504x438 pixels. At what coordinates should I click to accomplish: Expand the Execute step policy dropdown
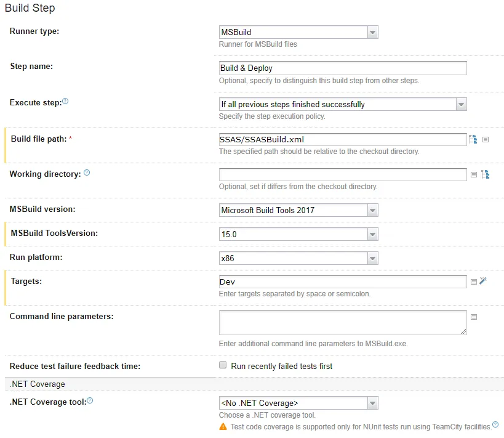pyautogui.click(x=343, y=105)
